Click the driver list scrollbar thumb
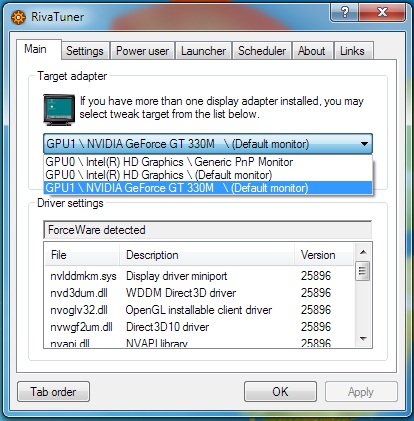Screen dimensions: 414x421 point(363,272)
